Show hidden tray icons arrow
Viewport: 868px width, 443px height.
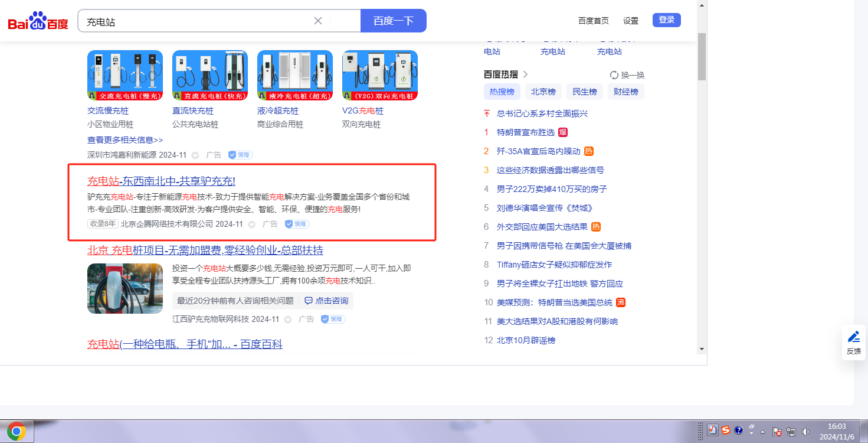763,432
